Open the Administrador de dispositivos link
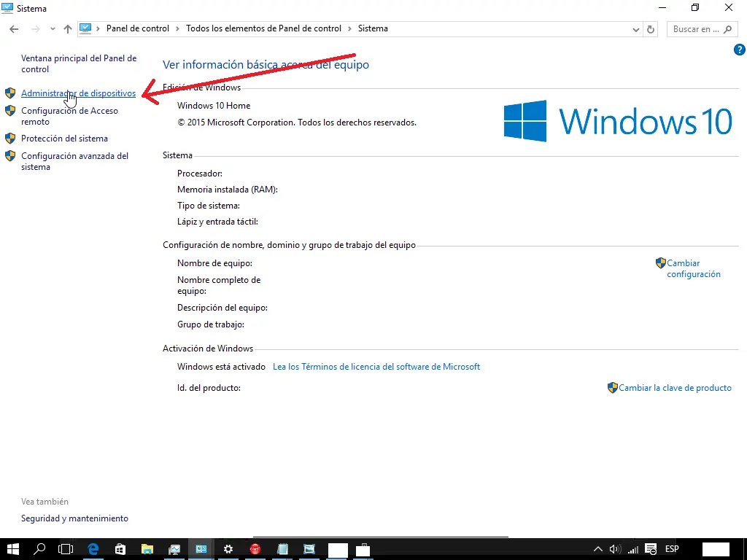 pyautogui.click(x=78, y=93)
